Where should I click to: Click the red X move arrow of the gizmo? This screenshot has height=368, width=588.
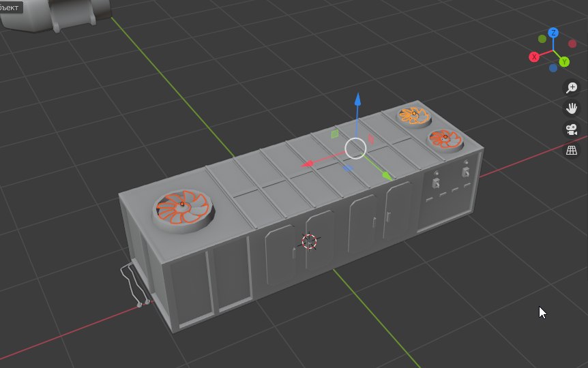pos(308,164)
